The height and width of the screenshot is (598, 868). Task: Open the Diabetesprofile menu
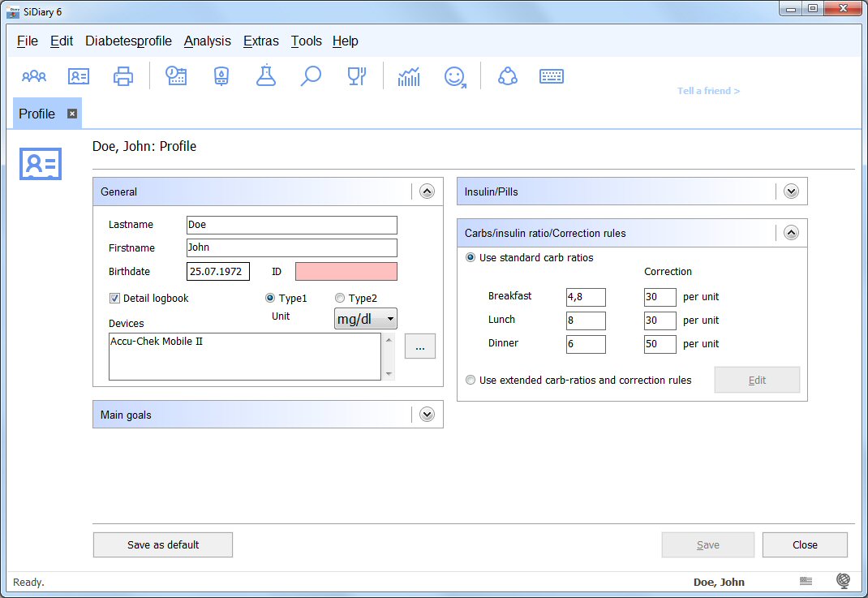128,41
